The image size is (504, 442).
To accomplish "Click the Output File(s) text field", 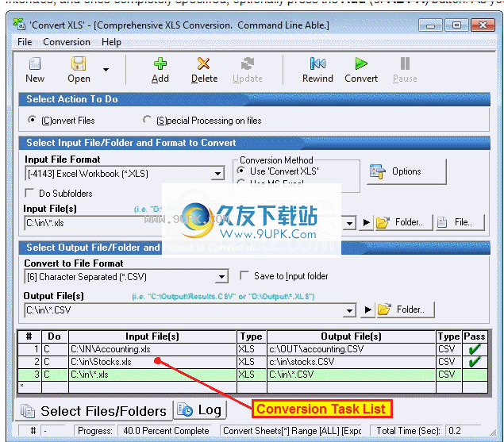I will [184, 310].
